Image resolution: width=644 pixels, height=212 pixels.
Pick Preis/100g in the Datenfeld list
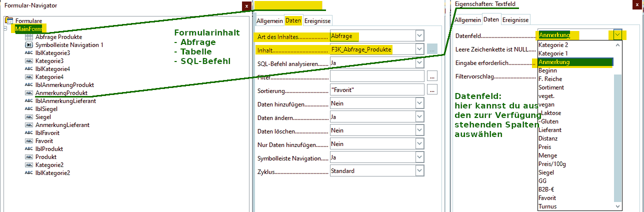click(x=552, y=164)
